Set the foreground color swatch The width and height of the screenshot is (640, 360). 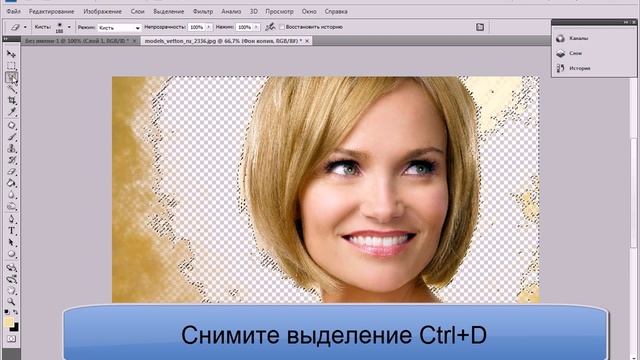tap(9, 322)
